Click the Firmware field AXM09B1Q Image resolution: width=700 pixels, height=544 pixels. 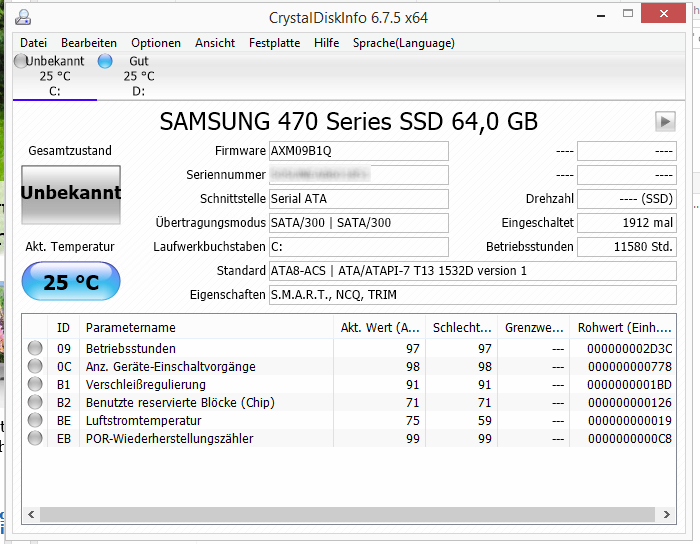click(358, 151)
